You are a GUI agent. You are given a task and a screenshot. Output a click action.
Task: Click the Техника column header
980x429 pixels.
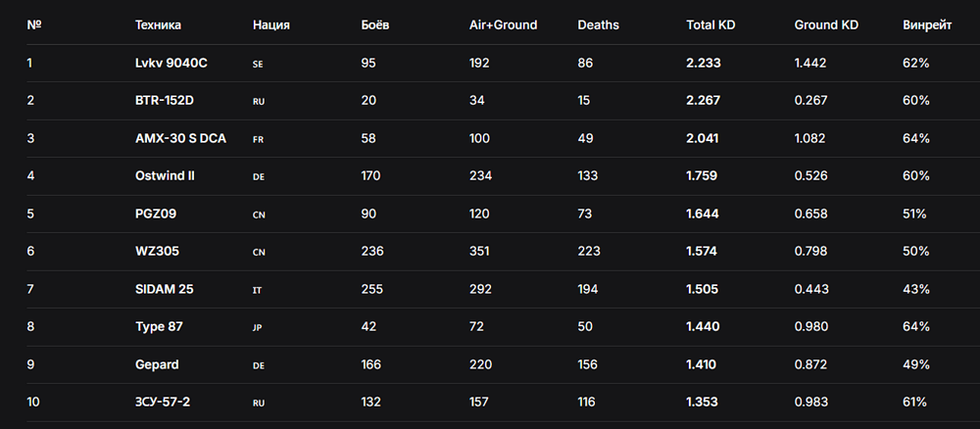pos(158,25)
